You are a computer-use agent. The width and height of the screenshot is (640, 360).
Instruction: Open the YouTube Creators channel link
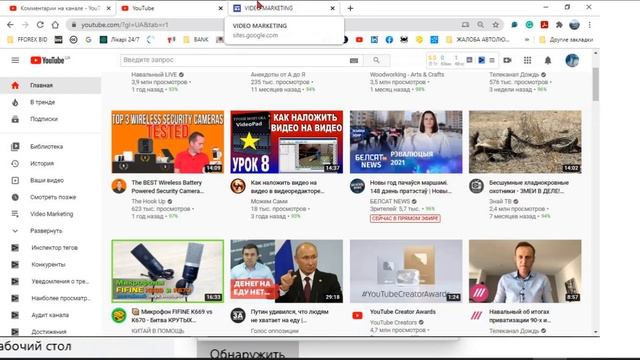coord(393,322)
